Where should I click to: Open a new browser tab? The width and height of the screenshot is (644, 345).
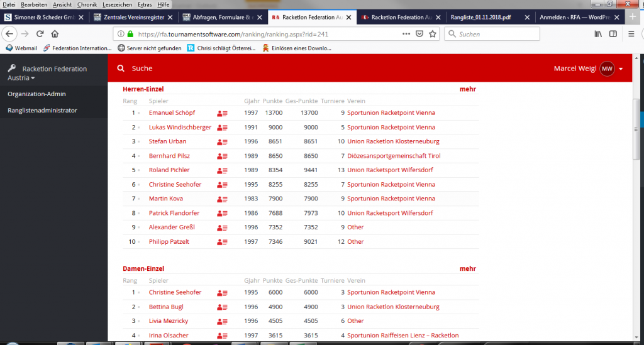[x=633, y=17]
